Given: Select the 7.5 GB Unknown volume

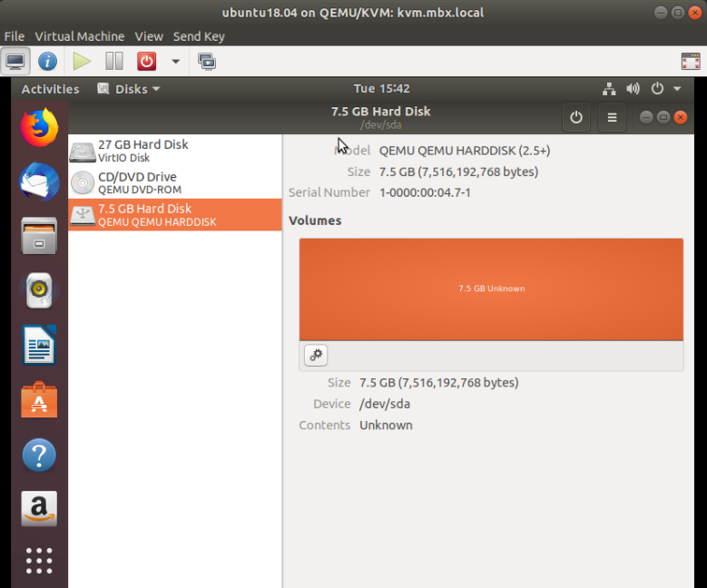Looking at the screenshot, I should 491,289.
